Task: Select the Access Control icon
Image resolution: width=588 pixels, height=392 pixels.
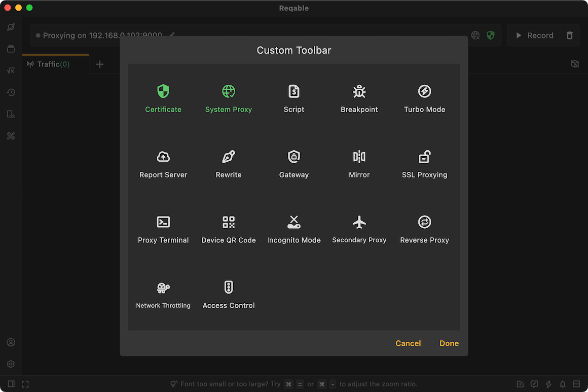Action: click(x=229, y=288)
